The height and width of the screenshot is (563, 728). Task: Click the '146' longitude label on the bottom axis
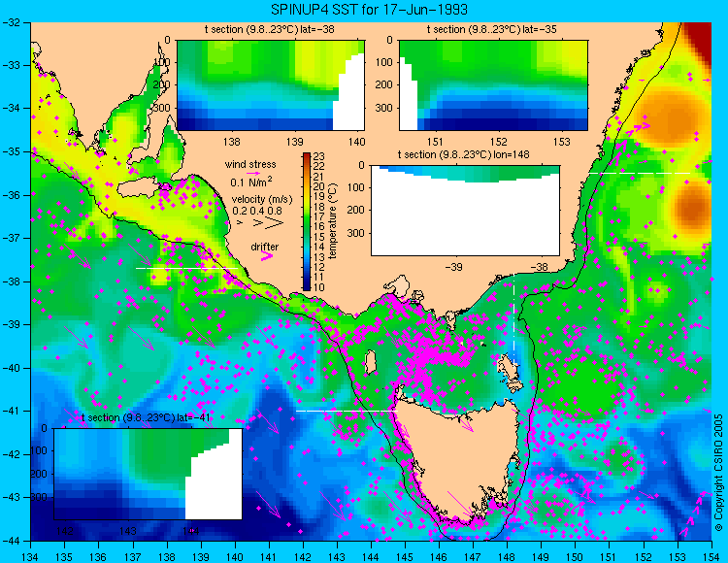439,557
